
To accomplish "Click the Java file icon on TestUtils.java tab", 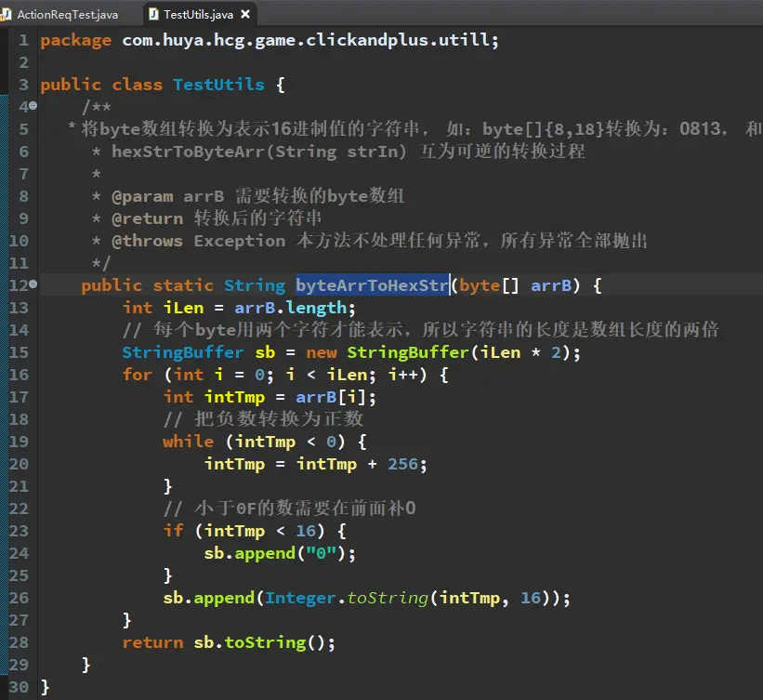I will (x=153, y=14).
